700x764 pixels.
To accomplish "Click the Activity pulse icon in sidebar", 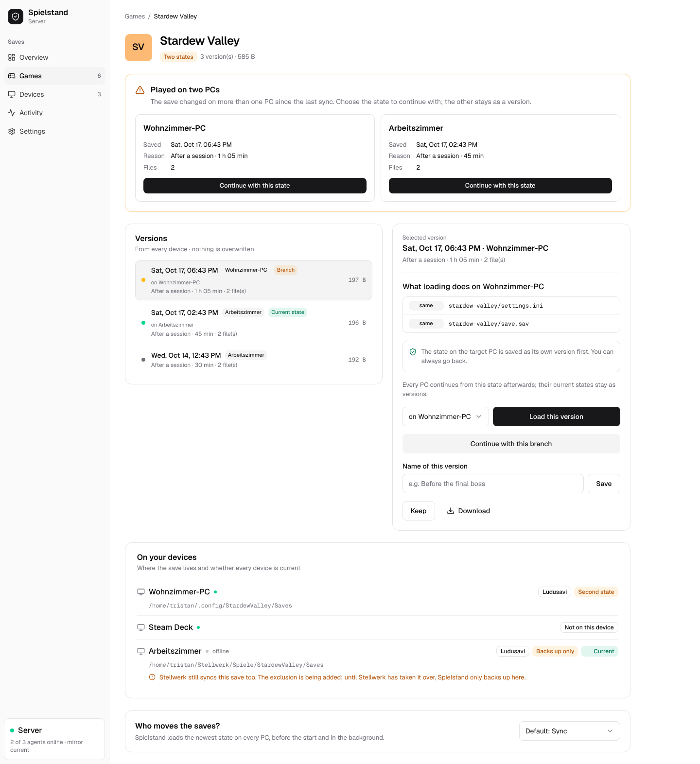I will tap(12, 113).
